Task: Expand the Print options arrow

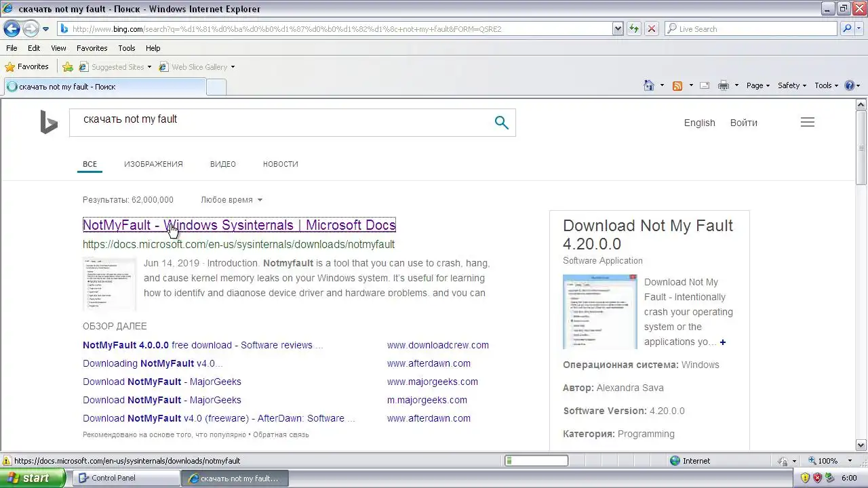Action: pos(736,86)
